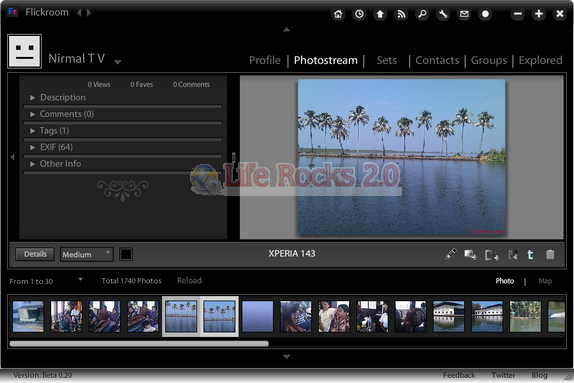Open the Nirmal T V user dropdown arrow
The width and height of the screenshot is (574, 383).
[118, 62]
